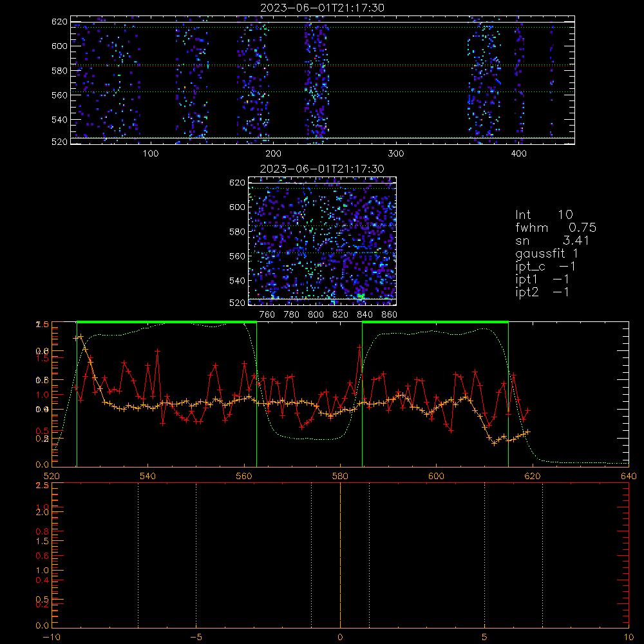Image resolution: width=644 pixels, height=644 pixels.
Task: Click the 'ipt1 -1' label
Action: coord(542,279)
